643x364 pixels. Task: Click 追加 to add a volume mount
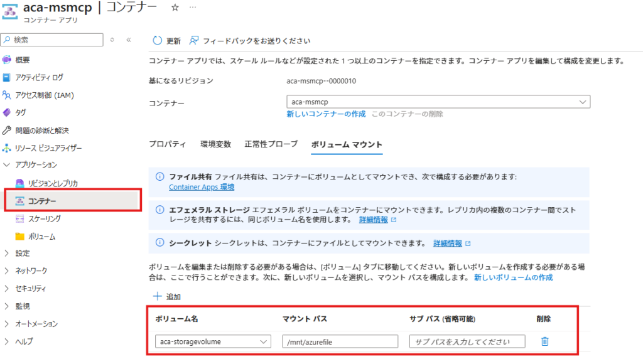167,297
